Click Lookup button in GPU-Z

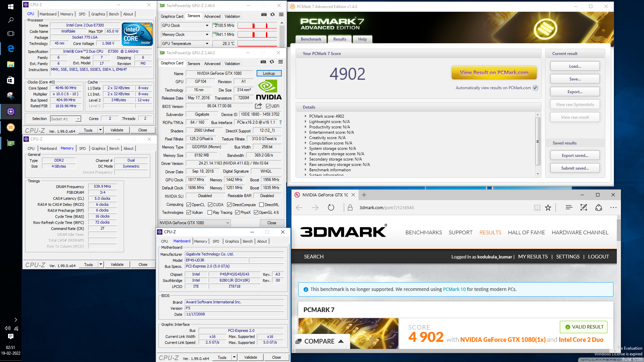coord(269,73)
